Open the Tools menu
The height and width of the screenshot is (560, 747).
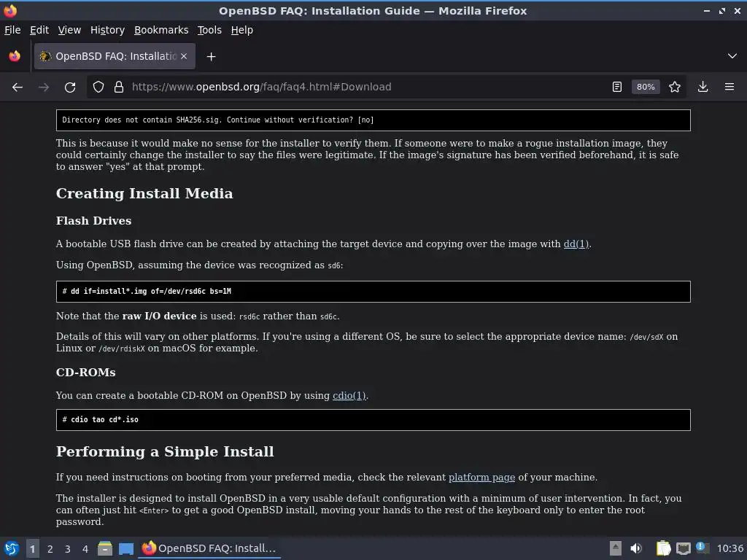[x=209, y=30]
